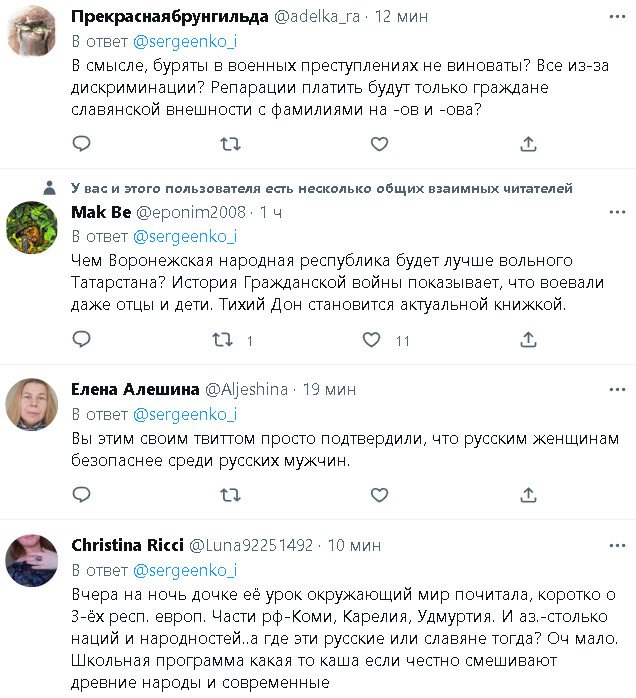This screenshot has height=698, width=636.
Task: Retweet Mak Be's tweet
Action: pos(223,341)
